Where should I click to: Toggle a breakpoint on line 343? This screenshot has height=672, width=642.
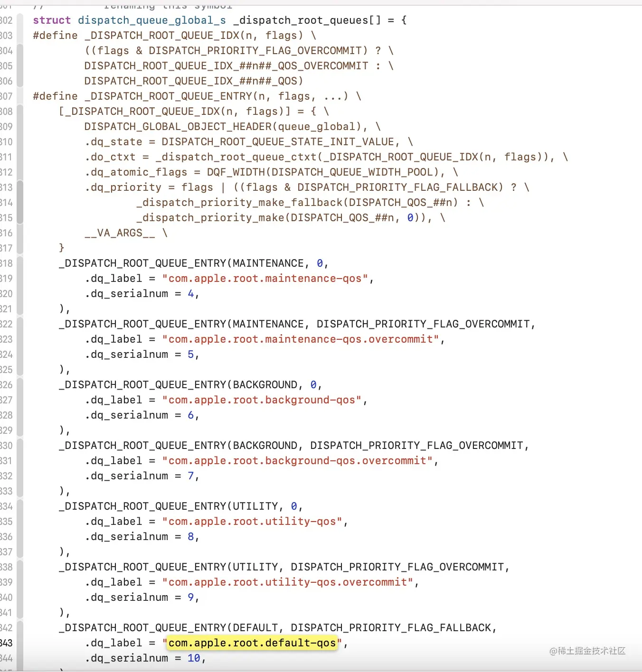(7, 643)
